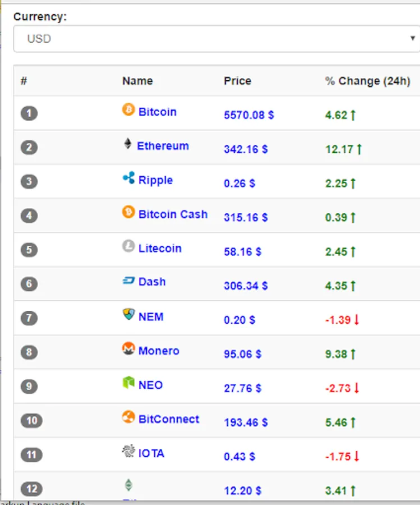Image resolution: width=420 pixels, height=505 pixels.
Task: Click the rank badge number 3
Action: click(x=29, y=182)
